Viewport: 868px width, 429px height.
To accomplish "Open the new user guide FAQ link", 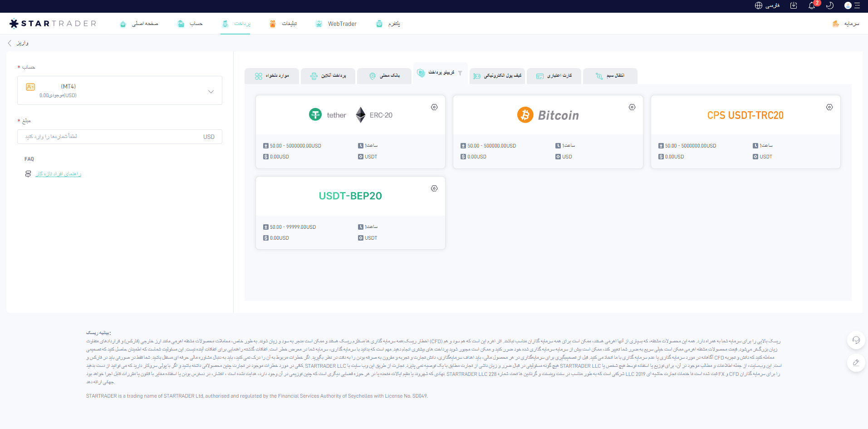I will pyautogui.click(x=59, y=174).
